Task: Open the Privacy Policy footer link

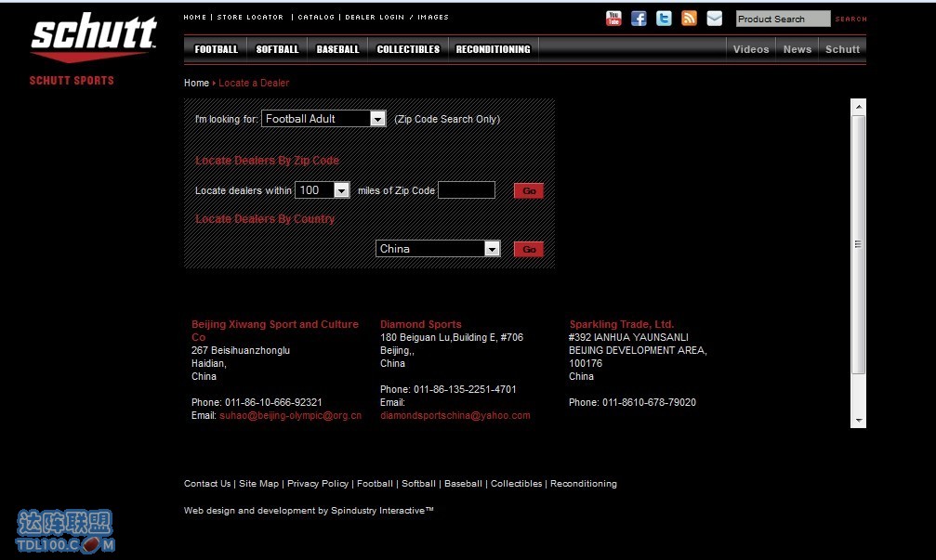Action: (x=318, y=484)
